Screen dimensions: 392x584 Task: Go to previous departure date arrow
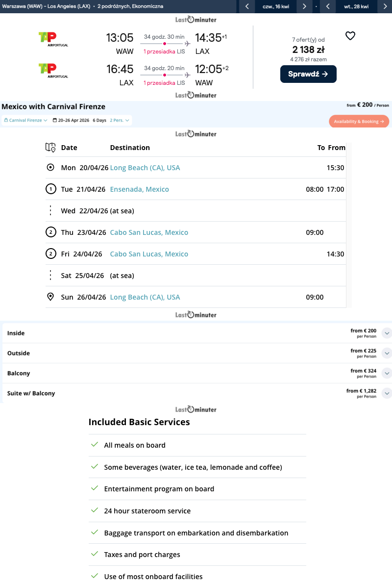pyautogui.click(x=247, y=6)
